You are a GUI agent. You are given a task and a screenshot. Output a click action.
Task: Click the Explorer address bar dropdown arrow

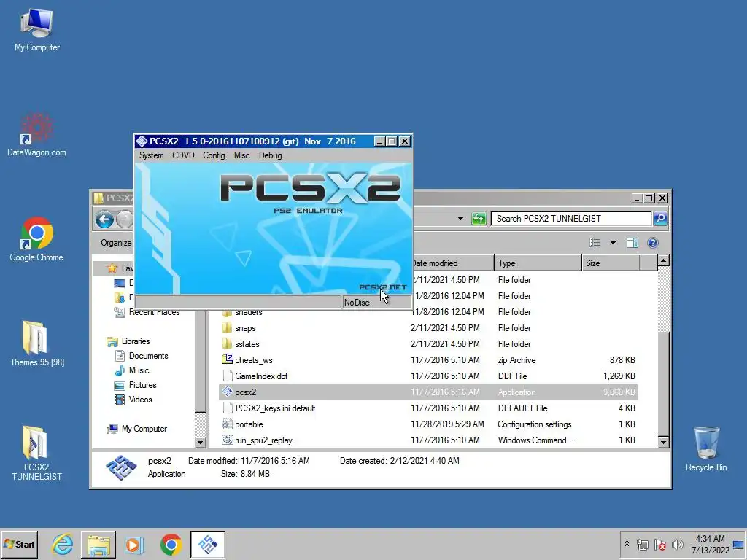coord(460,219)
